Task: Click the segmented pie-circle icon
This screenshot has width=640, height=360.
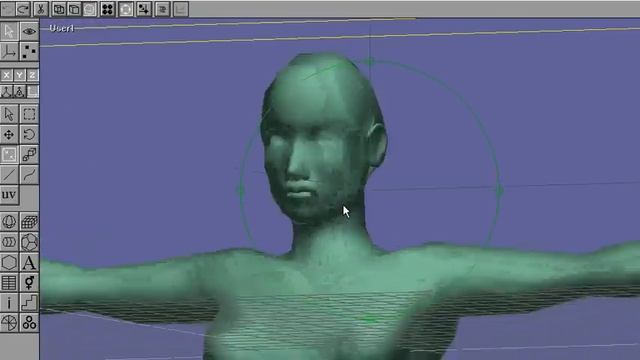Action: tap(9, 323)
